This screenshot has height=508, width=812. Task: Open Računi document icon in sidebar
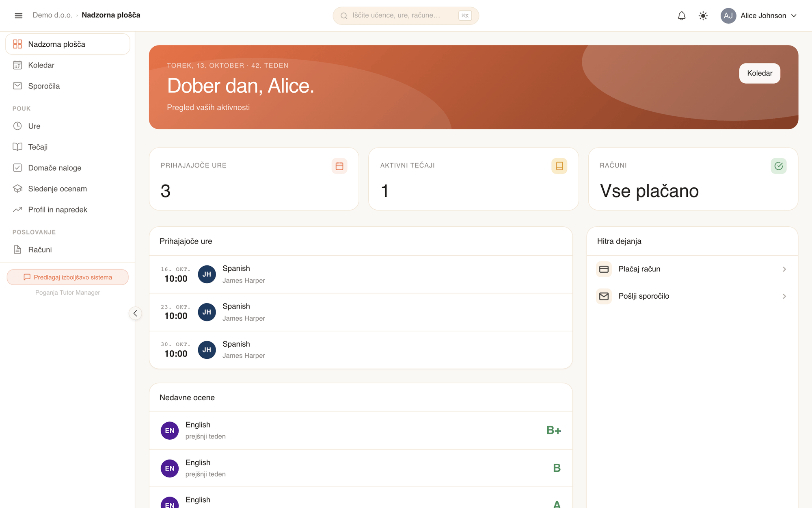[17, 250]
